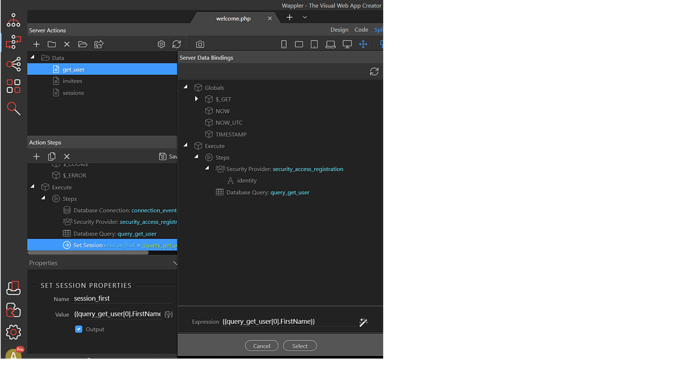
Task: Open the tabs dropdown chevron
Action: click(305, 18)
